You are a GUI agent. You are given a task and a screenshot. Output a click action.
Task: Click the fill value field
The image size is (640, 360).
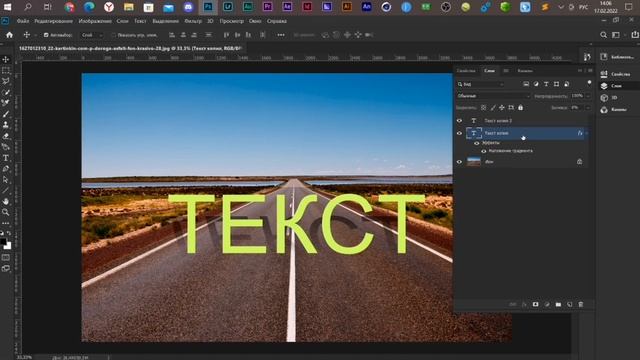coord(577,108)
